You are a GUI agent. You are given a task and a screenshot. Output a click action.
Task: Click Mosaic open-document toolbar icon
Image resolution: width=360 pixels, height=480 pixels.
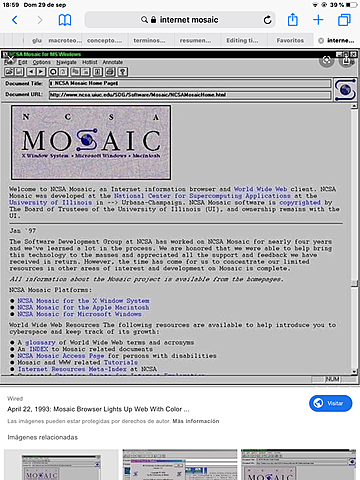click(x=9, y=72)
